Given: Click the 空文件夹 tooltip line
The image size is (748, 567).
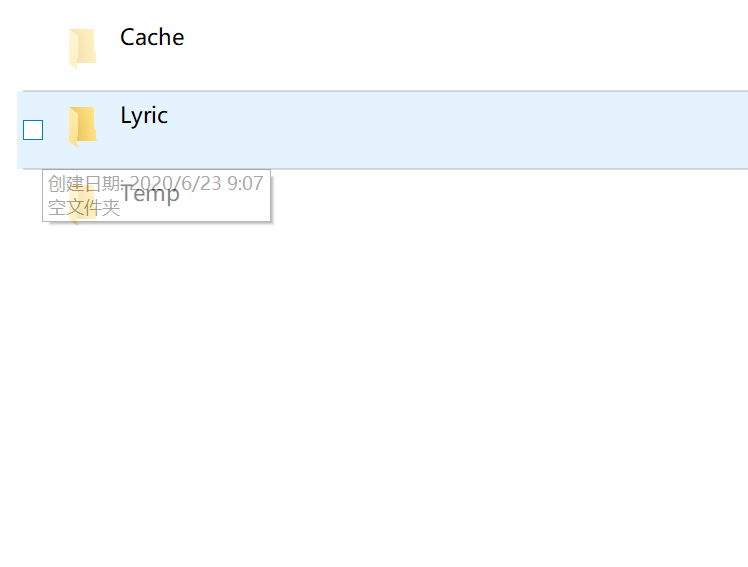Looking at the screenshot, I should pyautogui.click(x=84, y=207).
